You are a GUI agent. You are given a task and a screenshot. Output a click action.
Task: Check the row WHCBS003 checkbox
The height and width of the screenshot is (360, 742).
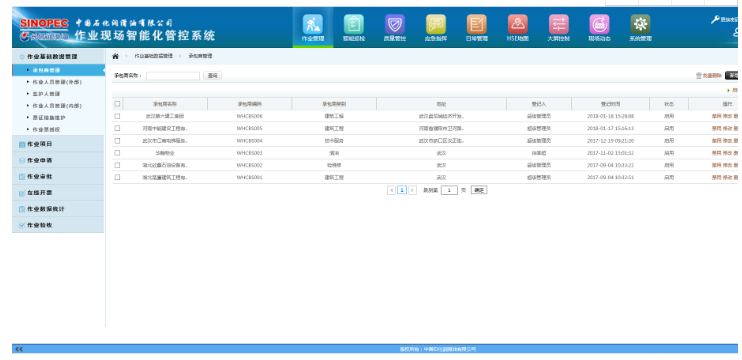117,153
